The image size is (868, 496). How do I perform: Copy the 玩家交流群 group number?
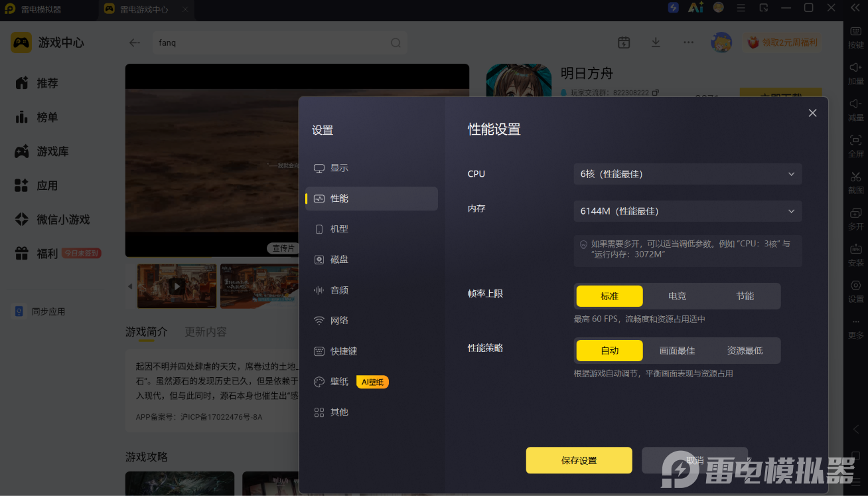click(x=656, y=93)
